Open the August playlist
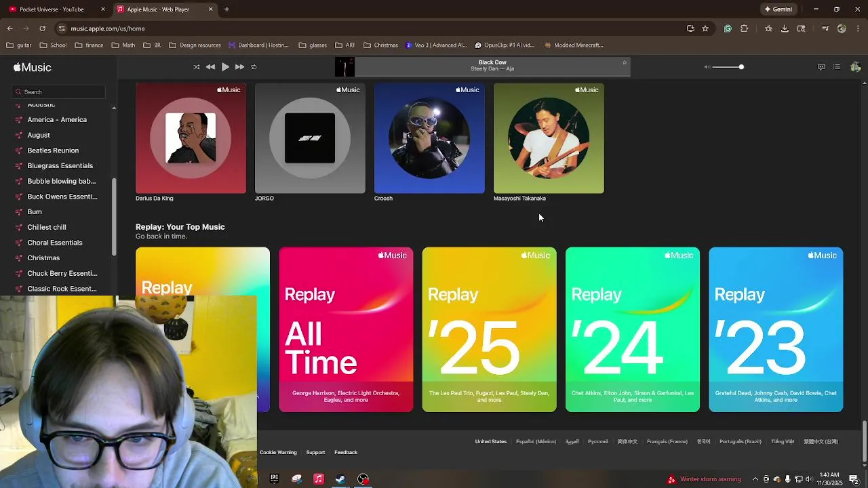The width and height of the screenshot is (868, 488). 39,135
